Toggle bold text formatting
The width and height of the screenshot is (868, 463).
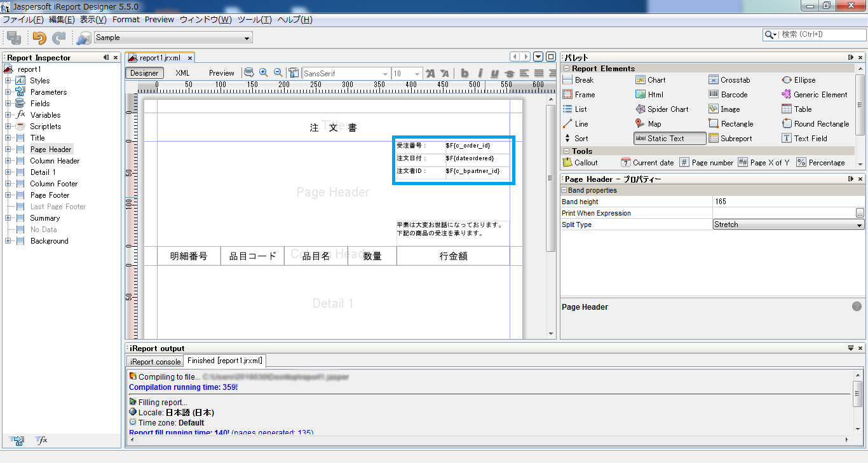[x=465, y=73]
